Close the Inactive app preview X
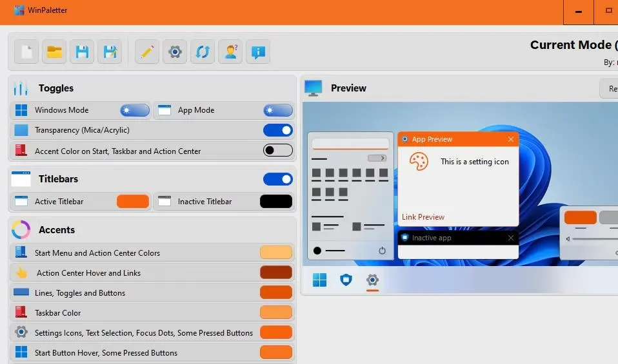Viewport: 618px width, 364px height. tap(511, 238)
